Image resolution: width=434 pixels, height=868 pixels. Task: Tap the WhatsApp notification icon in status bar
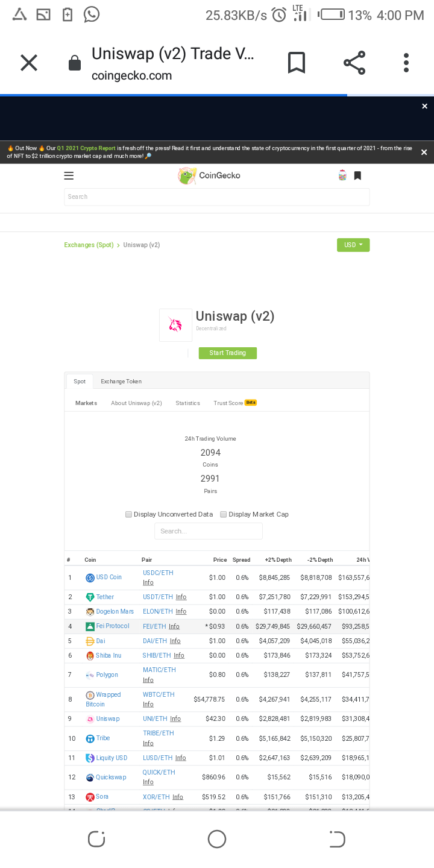[92, 14]
